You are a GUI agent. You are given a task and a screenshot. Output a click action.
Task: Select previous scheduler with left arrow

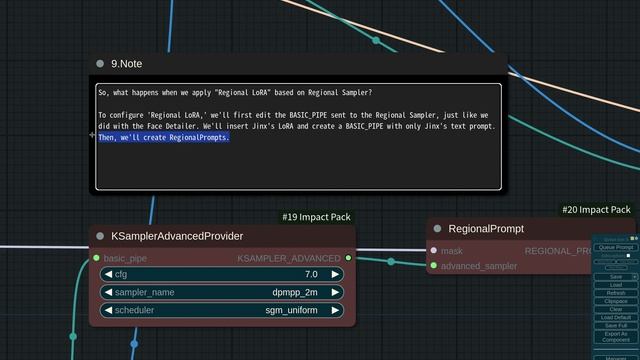[108, 310]
